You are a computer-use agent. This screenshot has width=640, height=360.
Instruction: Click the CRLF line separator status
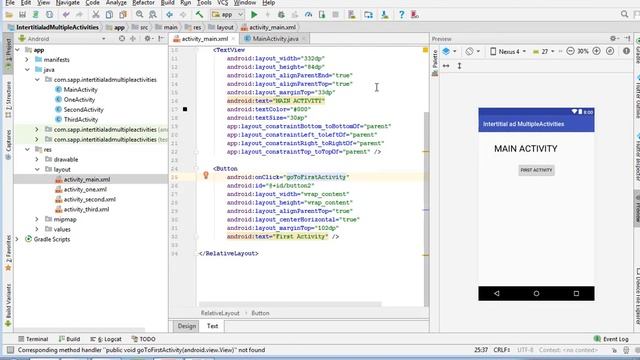tap(502, 350)
